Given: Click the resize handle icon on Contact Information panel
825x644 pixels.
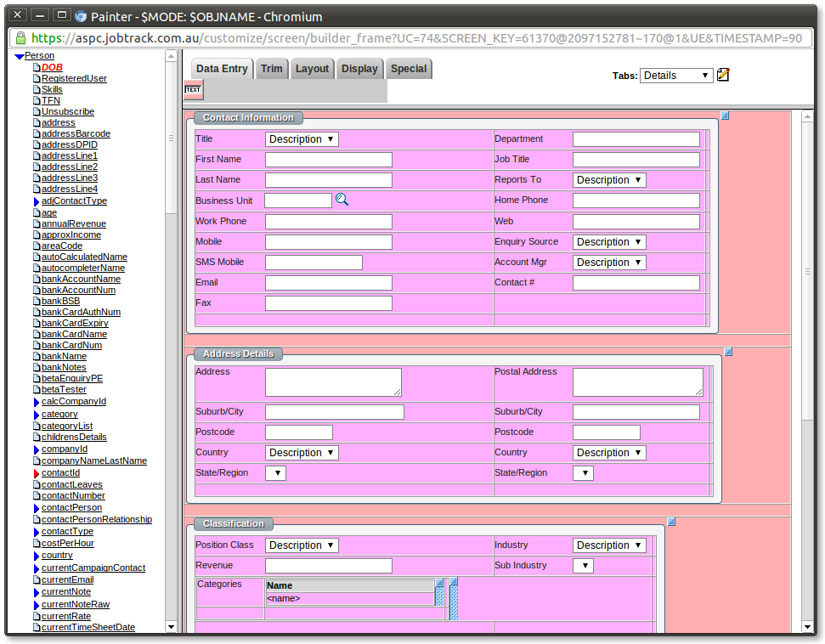Looking at the screenshot, I should tap(725, 115).
